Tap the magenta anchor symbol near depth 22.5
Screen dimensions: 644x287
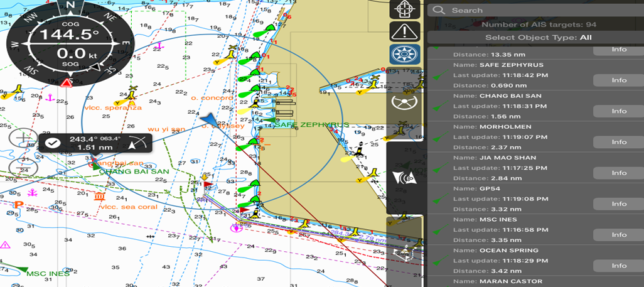[x=50, y=98]
